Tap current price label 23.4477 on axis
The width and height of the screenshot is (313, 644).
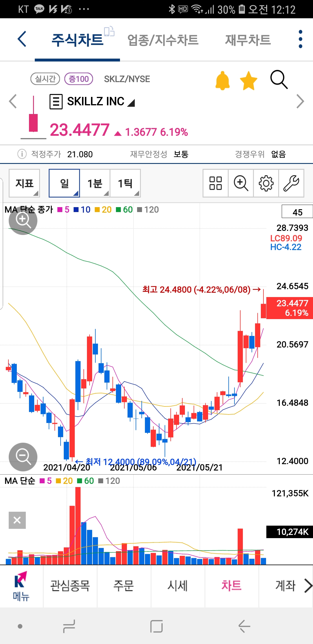point(290,308)
